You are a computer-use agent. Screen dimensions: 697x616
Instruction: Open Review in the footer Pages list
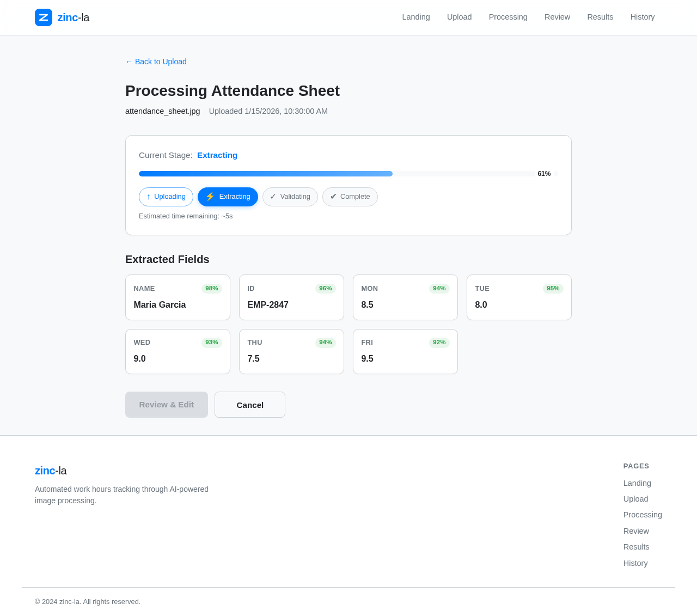(x=636, y=531)
